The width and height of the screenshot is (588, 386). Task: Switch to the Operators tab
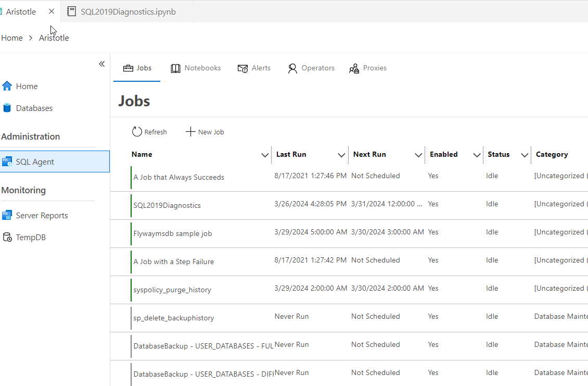pos(311,68)
